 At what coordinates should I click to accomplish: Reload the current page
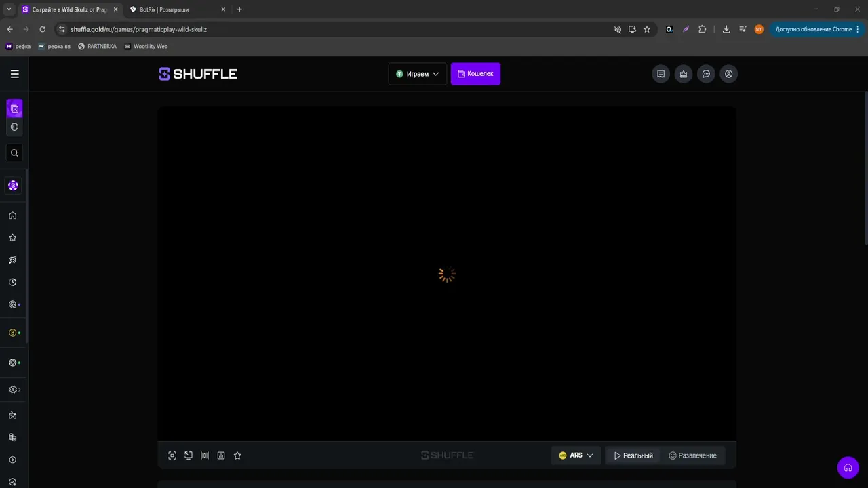click(x=42, y=29)
